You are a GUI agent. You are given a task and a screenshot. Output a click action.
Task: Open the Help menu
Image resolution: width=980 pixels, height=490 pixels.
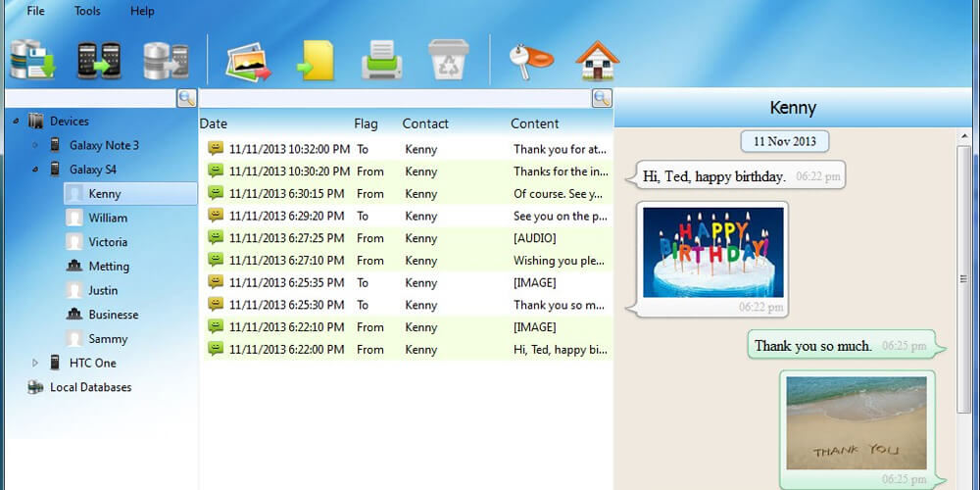(x=142, y=11)
